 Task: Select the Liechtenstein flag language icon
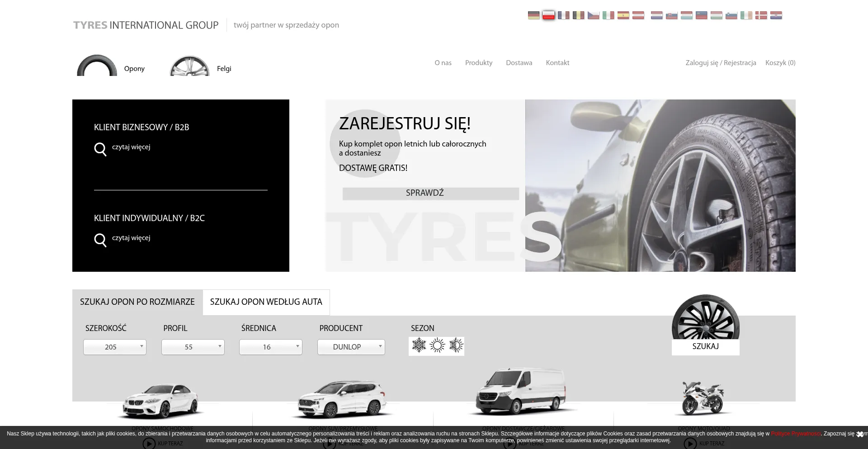[701, 15]
